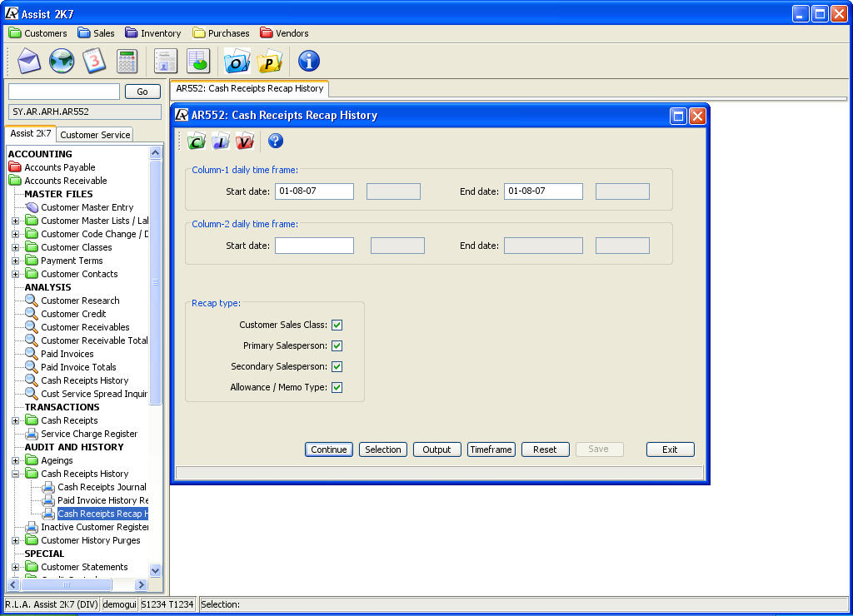Show the blue information icon

tap(308, 61)
